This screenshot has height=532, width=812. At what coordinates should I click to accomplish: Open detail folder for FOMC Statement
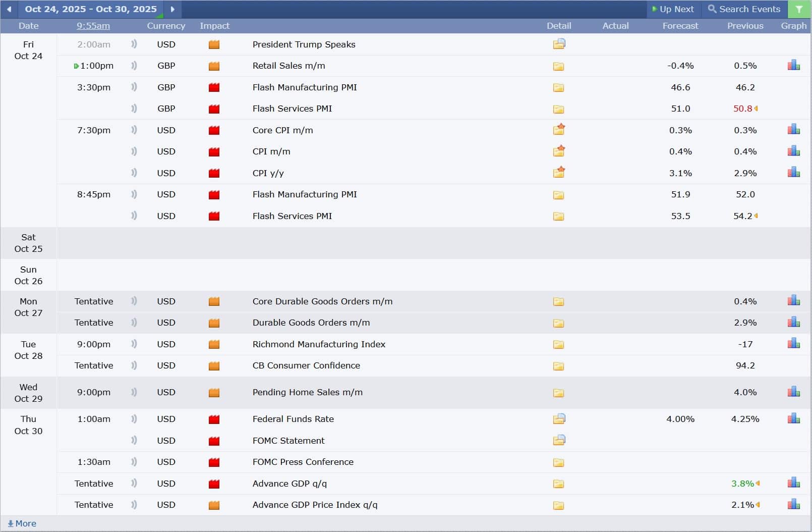point(558,440)
